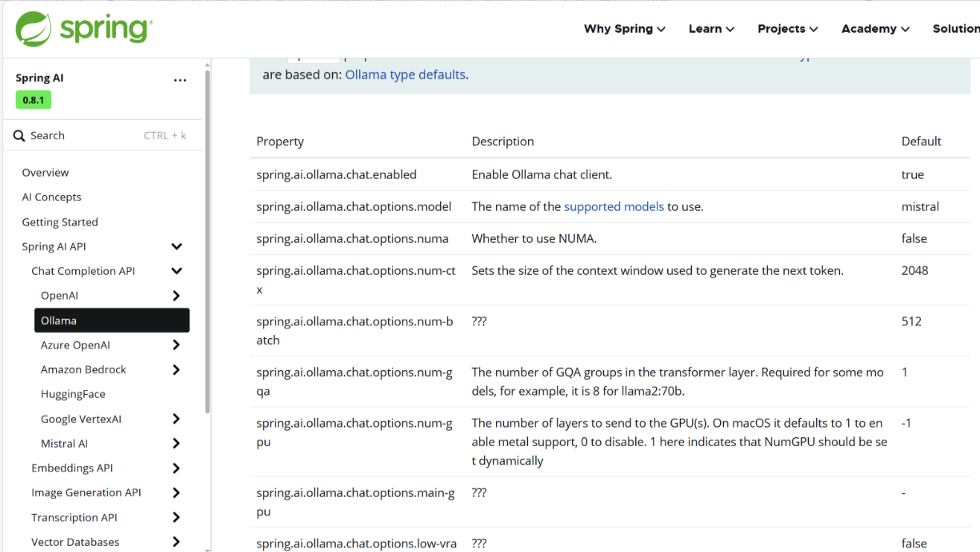Open the HuggingFace sidebar entry
The height and width of the screenshot is (552, 980).
coord(73,394)
